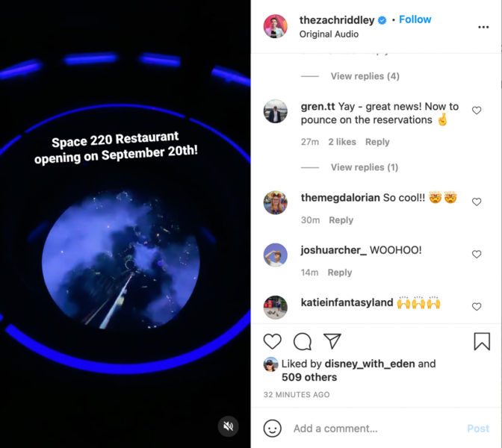Like gren.tt's comment heart
The width and height of the screenshot is (502, 448).
[477, 111]
